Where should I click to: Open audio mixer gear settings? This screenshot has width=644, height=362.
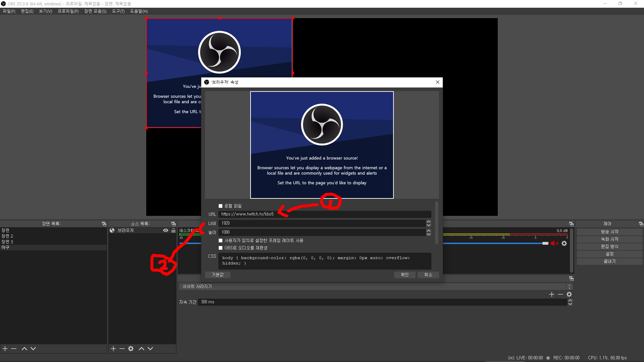point(564,244)
